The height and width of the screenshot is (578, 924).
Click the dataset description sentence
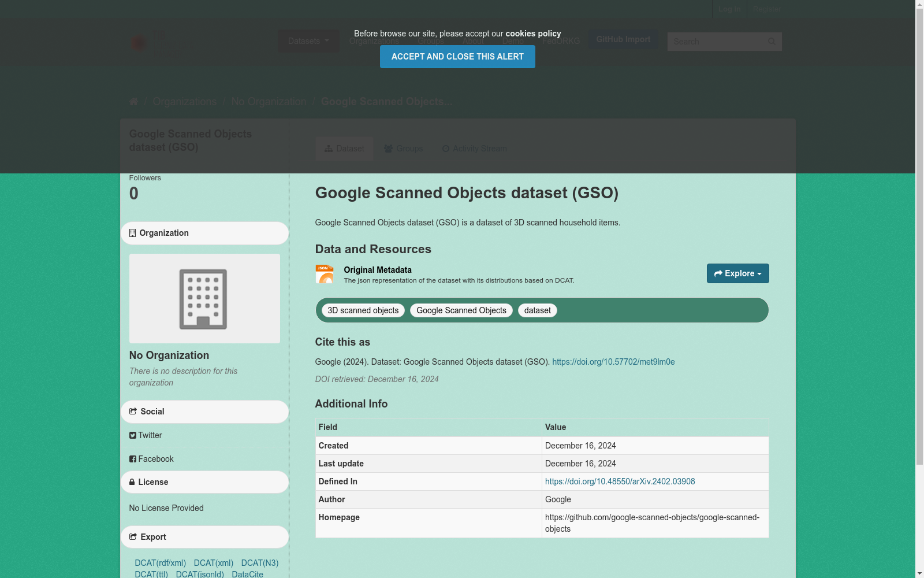468,223
